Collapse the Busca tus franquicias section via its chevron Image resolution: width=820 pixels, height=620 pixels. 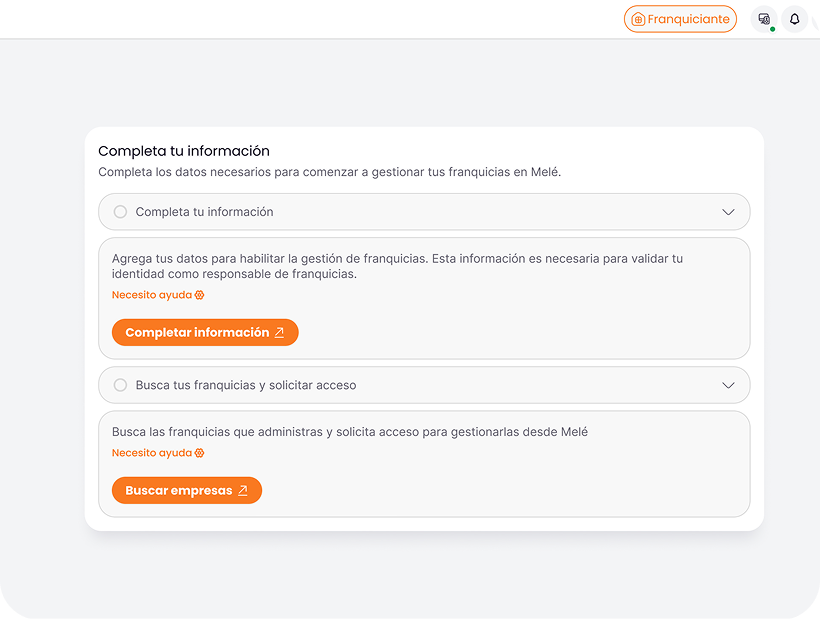[728, 385]
